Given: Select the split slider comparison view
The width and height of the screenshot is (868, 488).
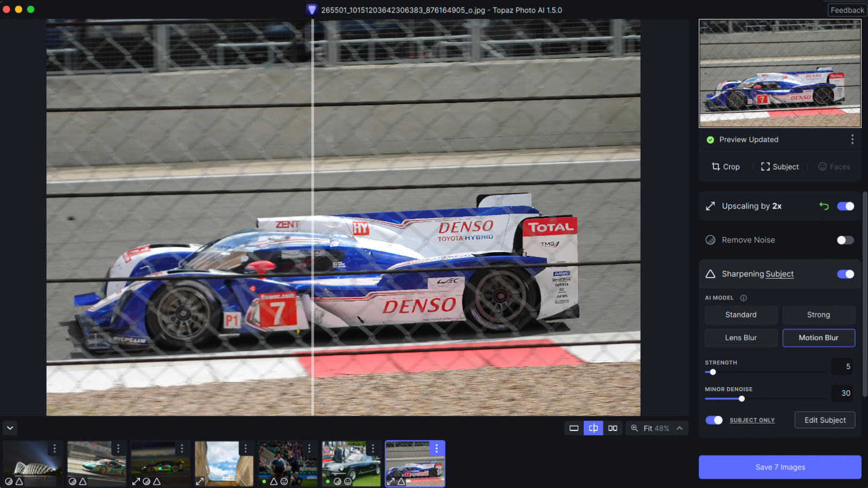Looking at the screenshot, I should point(593,428).
